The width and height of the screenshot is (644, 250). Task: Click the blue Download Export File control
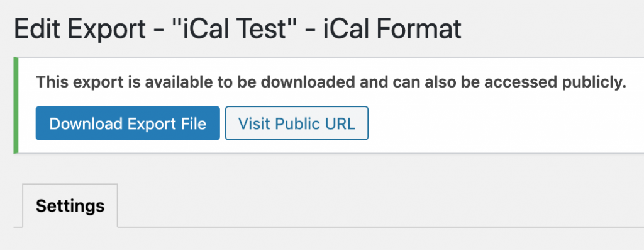128,123
